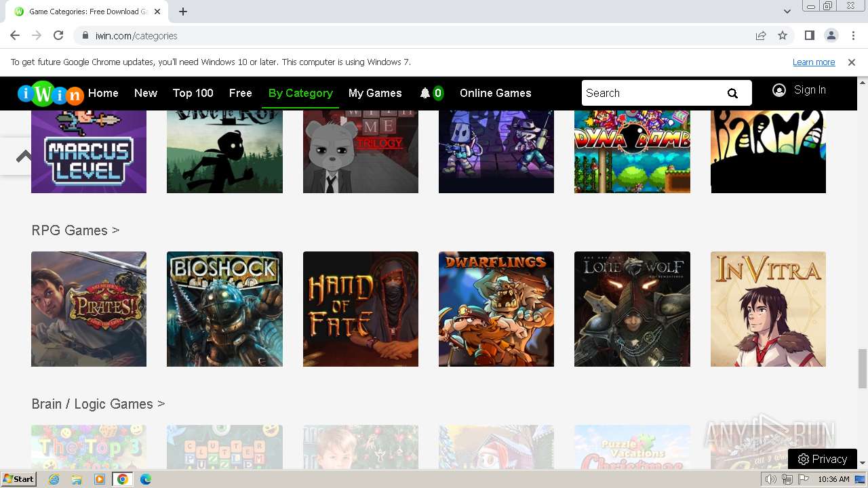Image resolution: width=868 pixels, height=488 pixels.
Task: Click the Action Center flag icon in the tray
Action: tap(802, 479)
